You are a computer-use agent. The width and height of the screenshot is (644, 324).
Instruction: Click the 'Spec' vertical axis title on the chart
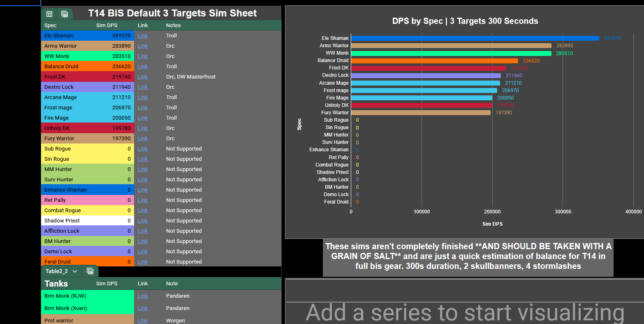coord(299,124)
